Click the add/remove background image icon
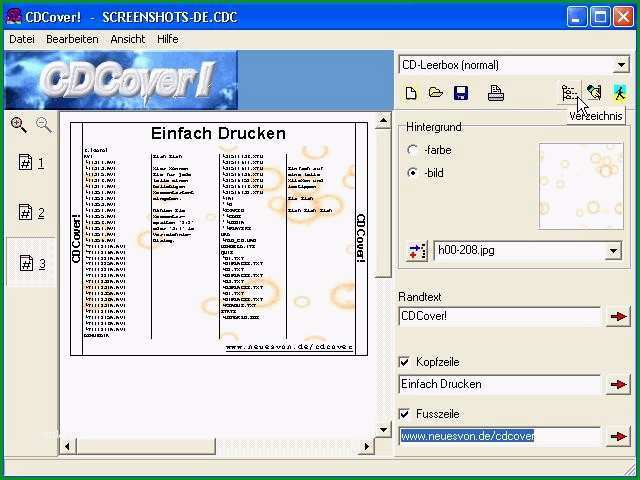 pyautogui.click(x=417, y=251)
